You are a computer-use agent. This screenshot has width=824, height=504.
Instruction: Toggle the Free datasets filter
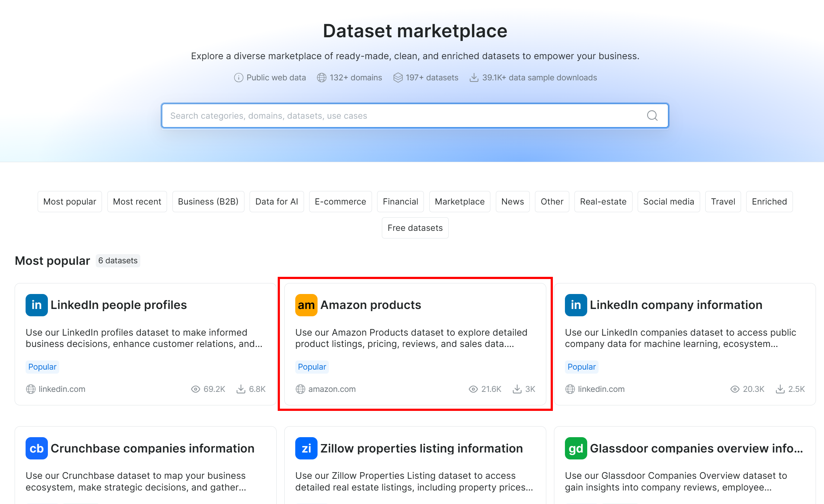click(x=415, y=228)
